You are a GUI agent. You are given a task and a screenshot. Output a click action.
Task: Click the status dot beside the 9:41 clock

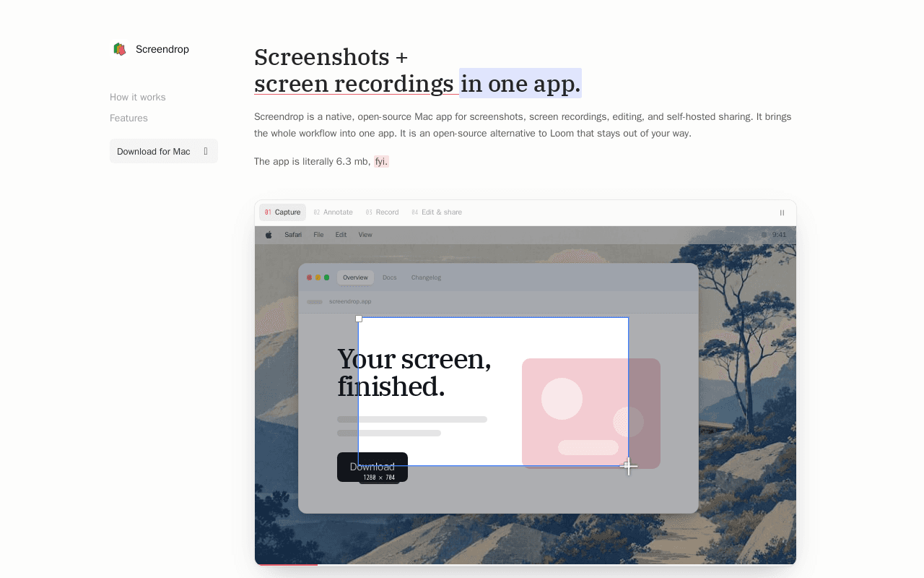pos(764,235)
